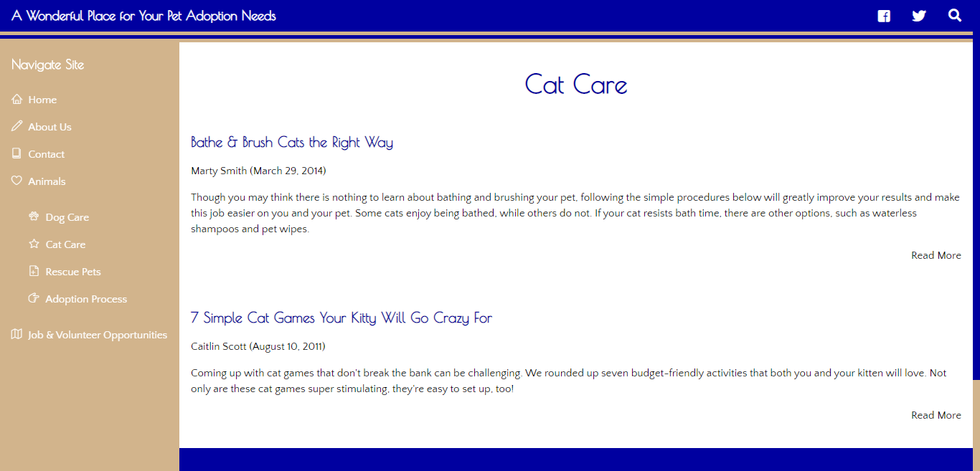Click the book icon beside Contact
This screenshot has width=980, height=471.
point(17,153)
